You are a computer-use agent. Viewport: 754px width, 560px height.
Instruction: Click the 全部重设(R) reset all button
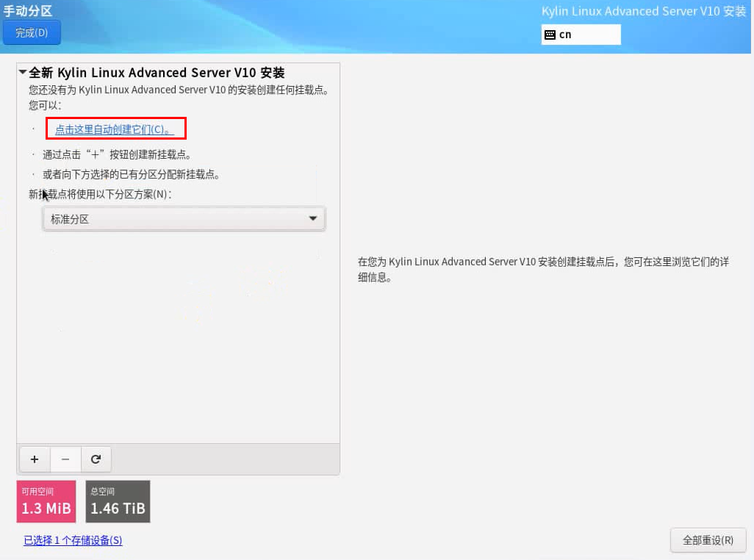(x=708, y=540)
